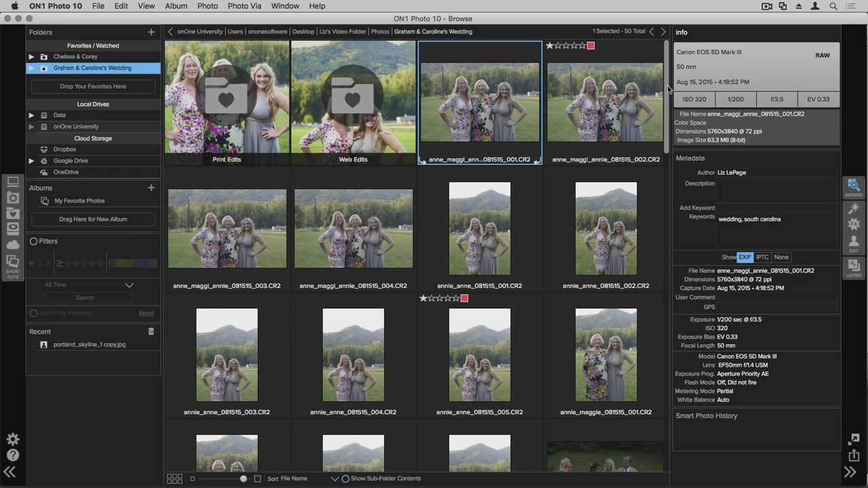Viewport: 868px width, 488px height.
Task: Navigate to Liz's Video Folder breadcrumb
Action: (342, 31)
